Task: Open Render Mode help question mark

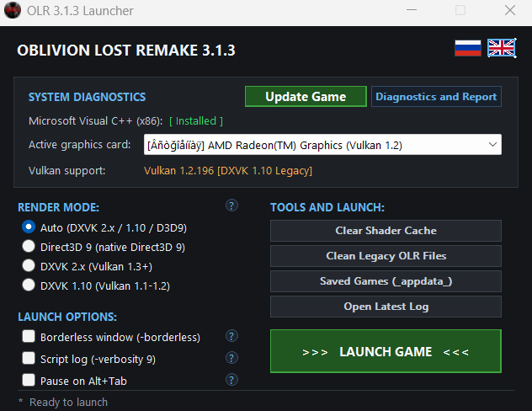Action: [x=231, y=205]
